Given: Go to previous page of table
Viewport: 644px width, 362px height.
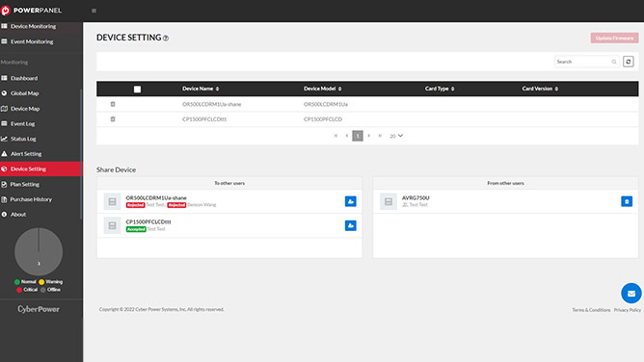Looking at the screenshot, I should (347, 136).
